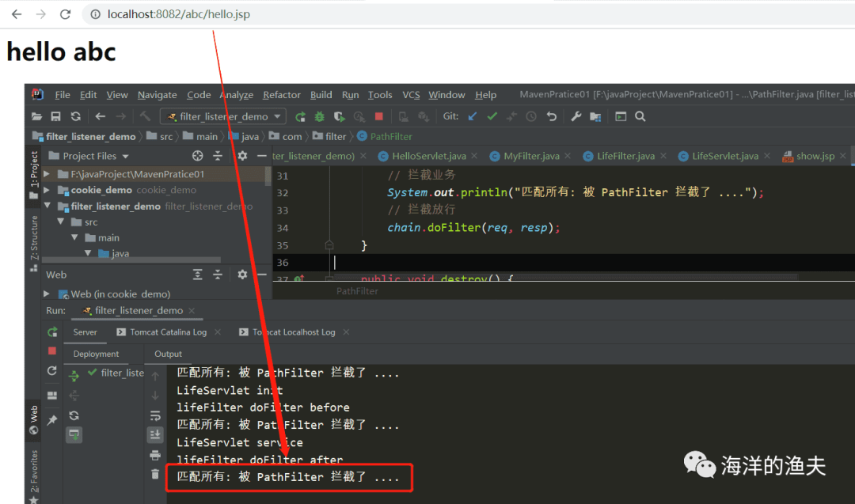Collapse the src folder node

pos(60,222)
